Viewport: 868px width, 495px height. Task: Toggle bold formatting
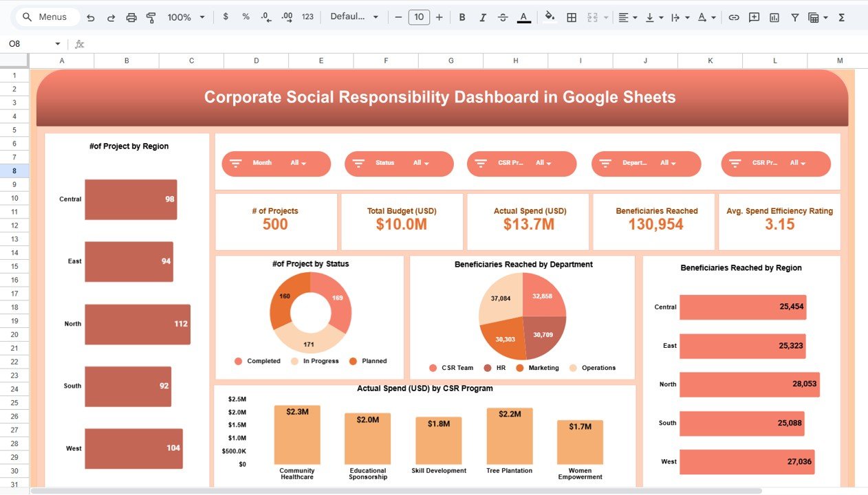[462, 17]
